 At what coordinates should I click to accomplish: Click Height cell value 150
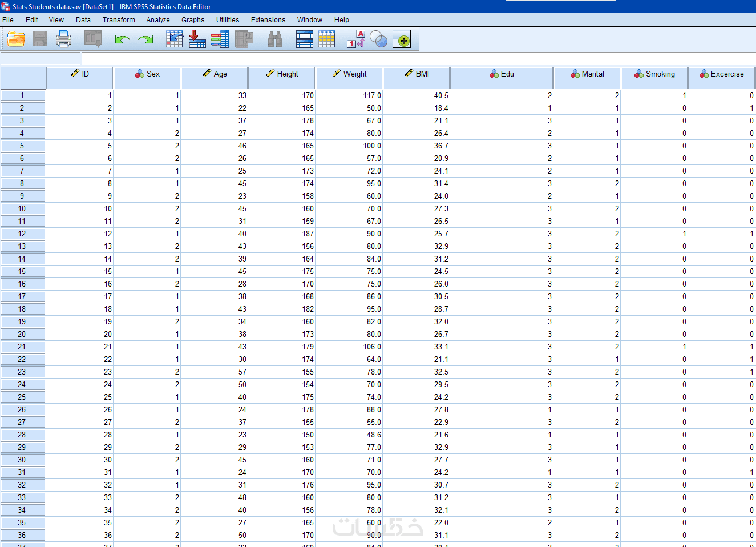282,435
